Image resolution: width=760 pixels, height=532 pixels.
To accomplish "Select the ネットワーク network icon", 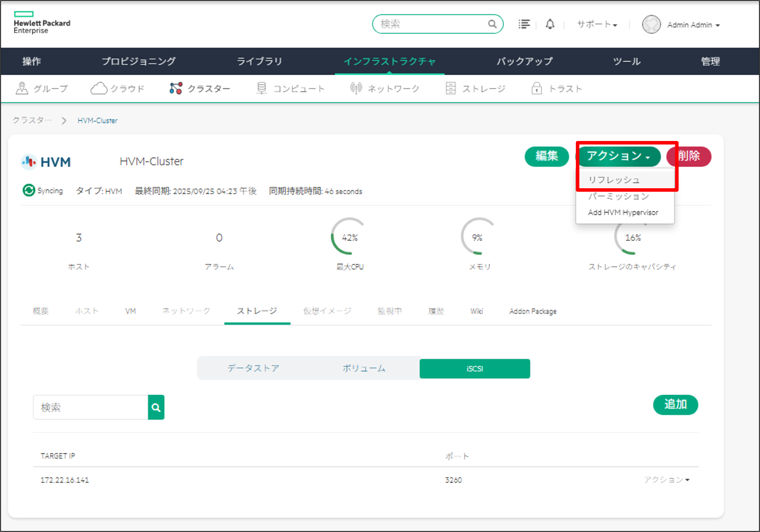I will click(355, 88).
